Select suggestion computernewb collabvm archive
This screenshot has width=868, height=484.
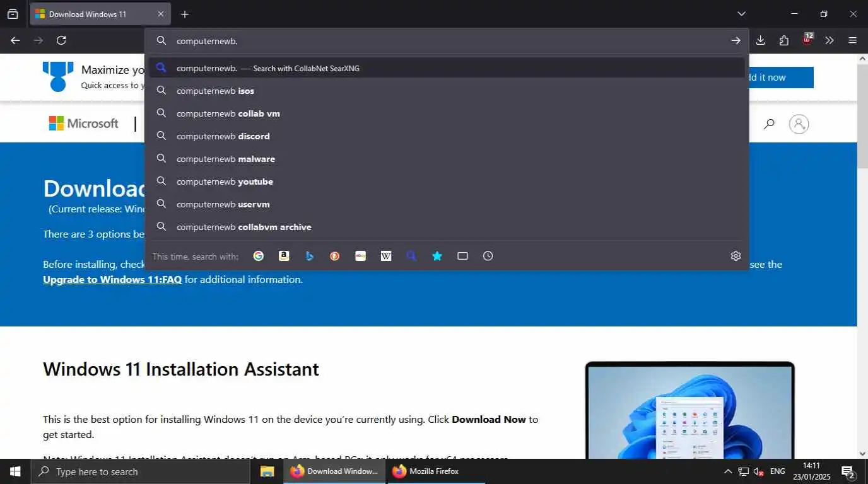(447, 227)
